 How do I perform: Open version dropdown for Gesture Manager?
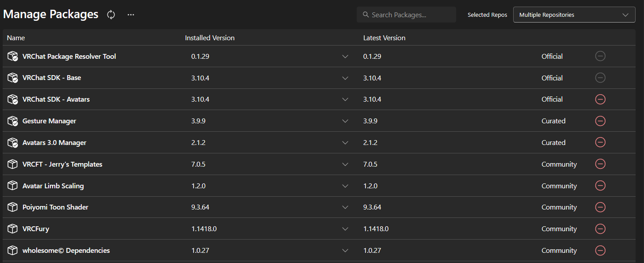pos(346,121)
